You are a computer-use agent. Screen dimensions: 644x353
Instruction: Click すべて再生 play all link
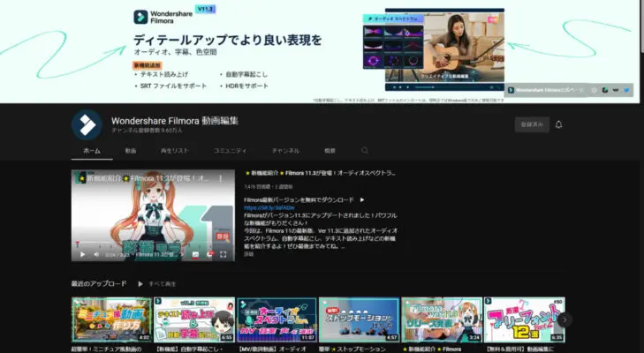(x=163, y=284)
